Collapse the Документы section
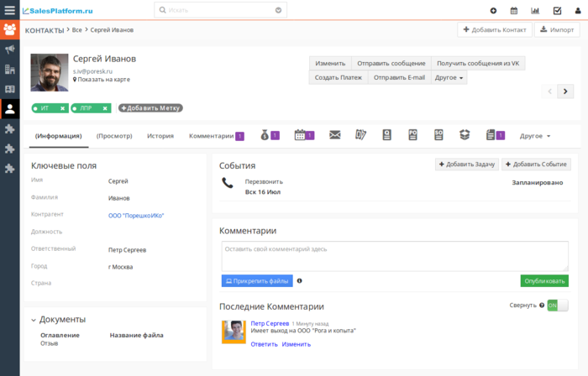The image size is (588, 376). click(x=34, y=320)
